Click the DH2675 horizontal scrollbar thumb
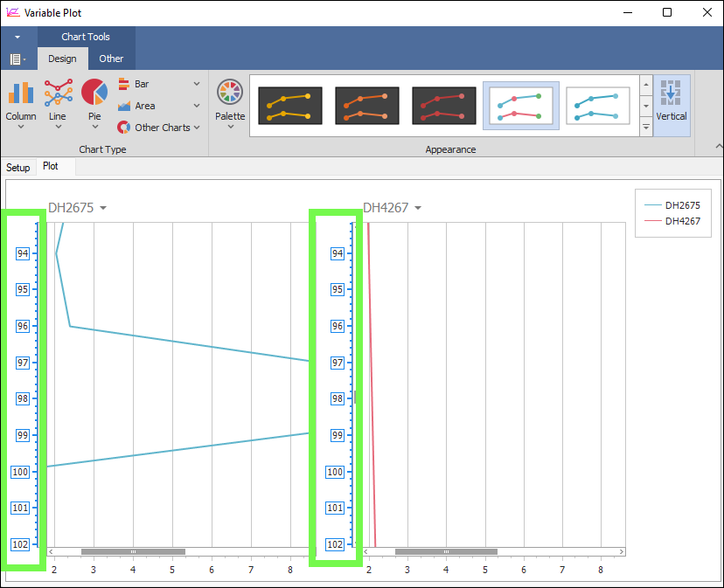724x588 pixels. [x=133, y=551]
